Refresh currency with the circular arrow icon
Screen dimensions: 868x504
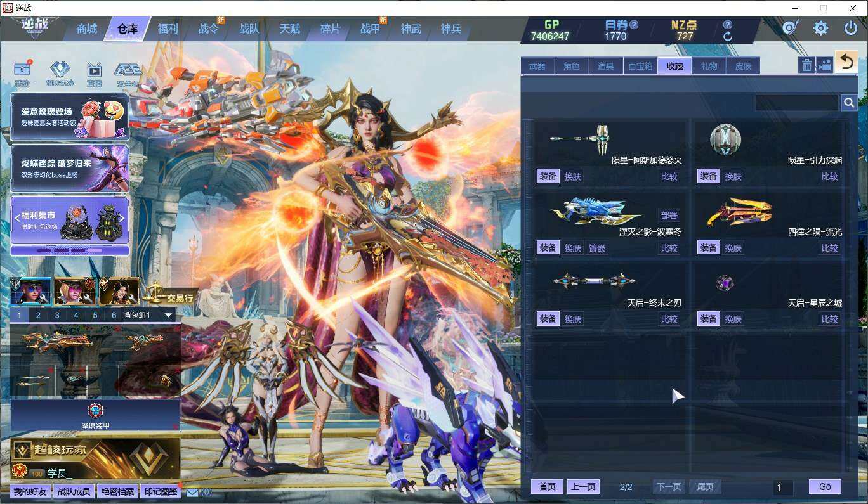coord(727,37)
